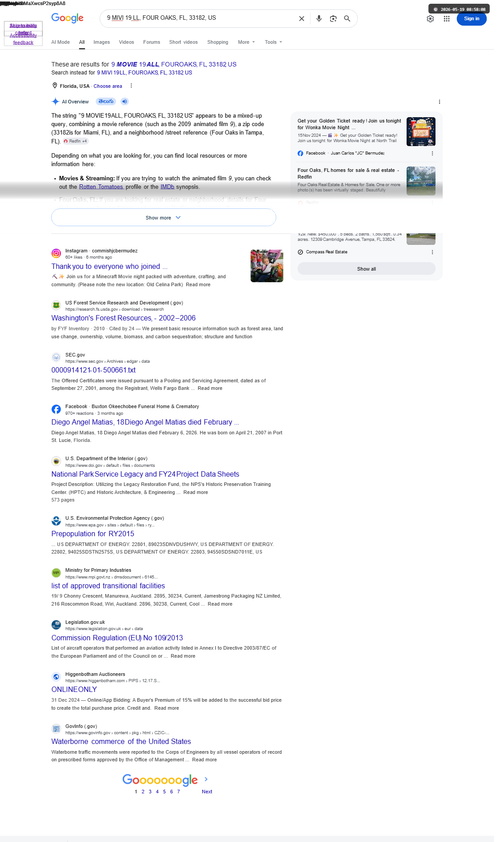Open list of approved transitional facilities

(108, 586)
